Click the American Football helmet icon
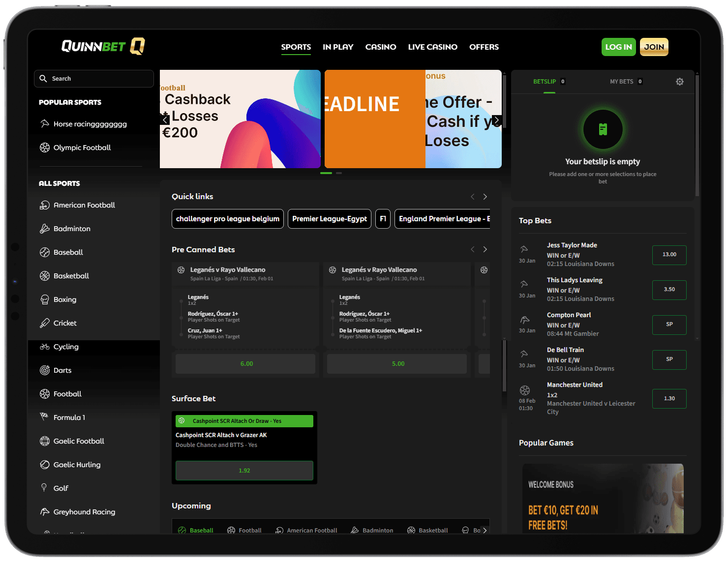728x563 pixels. coord(45,205)
